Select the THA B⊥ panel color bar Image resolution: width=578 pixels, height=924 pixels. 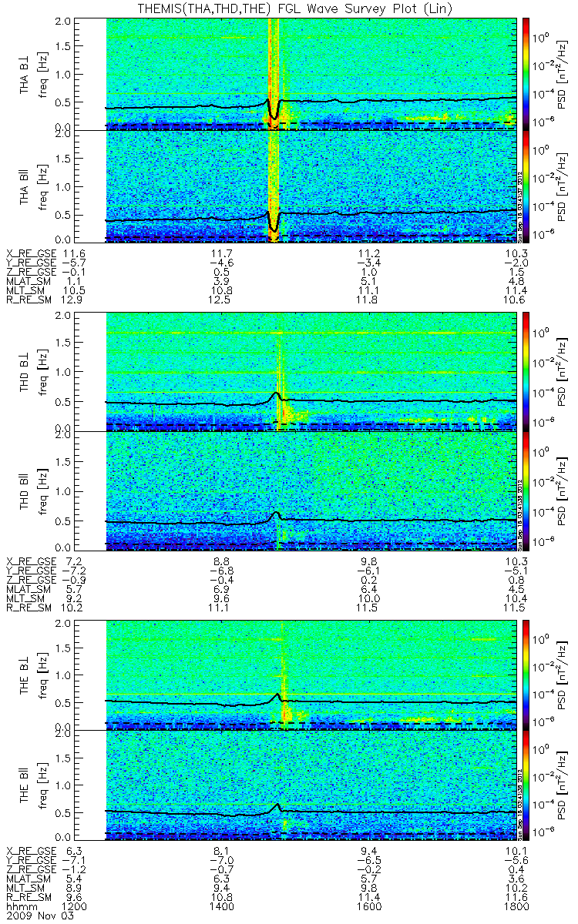point(527,73)
